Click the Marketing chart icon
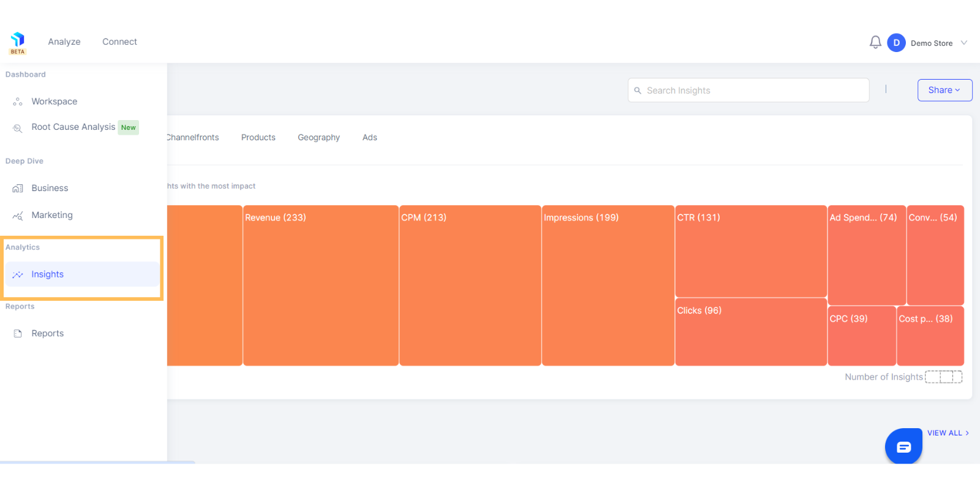The height and width of the screenshot is (490, 980). click(x=18, y=216)
